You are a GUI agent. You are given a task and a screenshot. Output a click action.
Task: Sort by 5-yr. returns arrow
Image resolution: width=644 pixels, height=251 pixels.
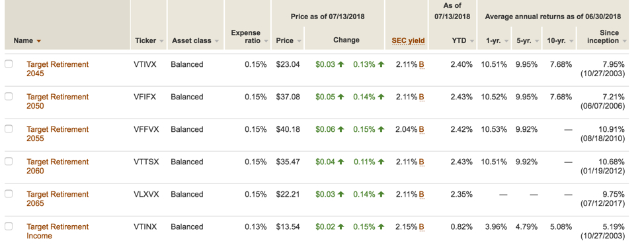[537, 41]
